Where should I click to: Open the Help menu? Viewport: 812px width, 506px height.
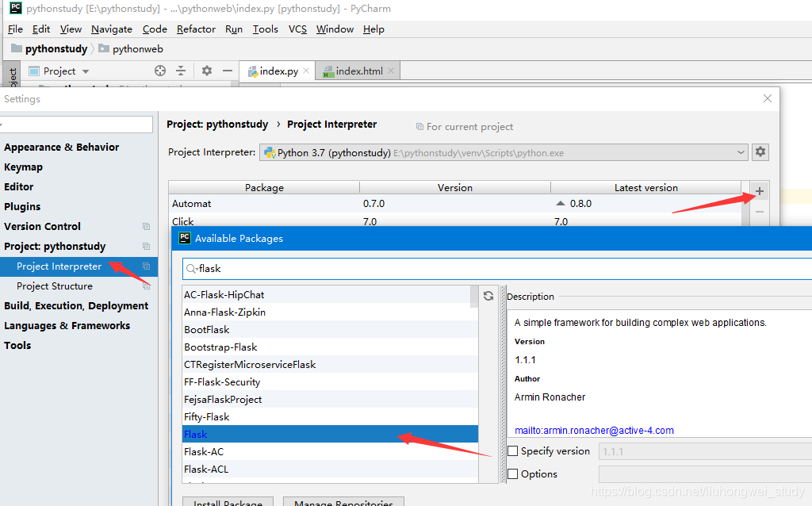373,29
